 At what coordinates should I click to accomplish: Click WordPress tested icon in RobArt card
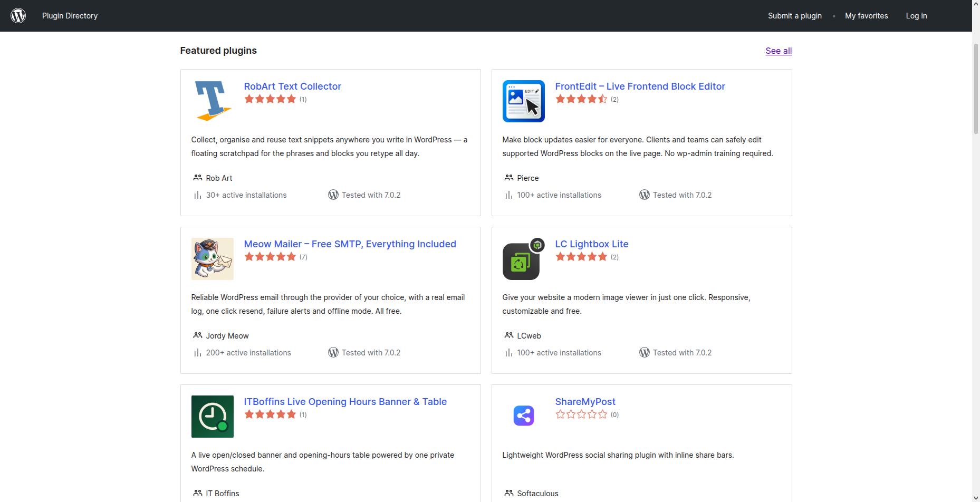[x=333, y=195]
